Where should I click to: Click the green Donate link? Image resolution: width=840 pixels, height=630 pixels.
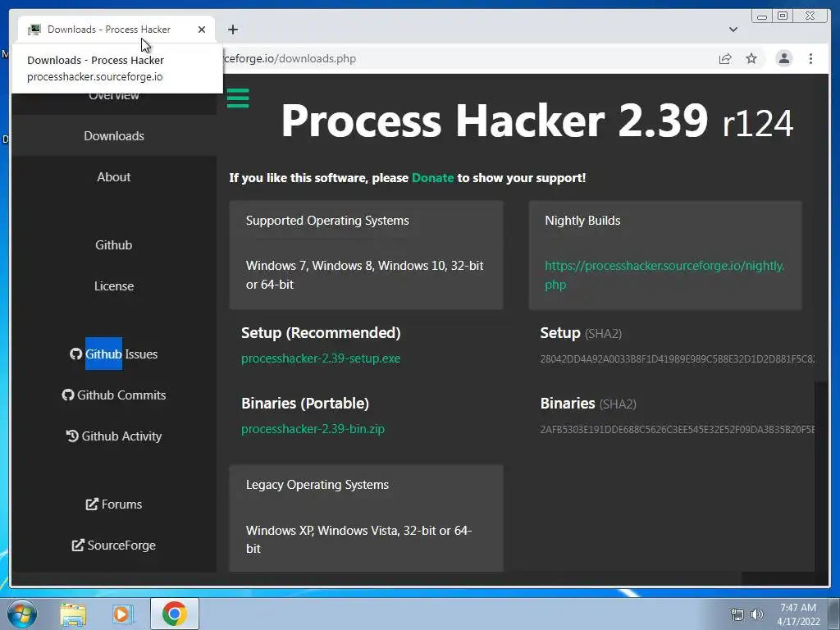432,178
